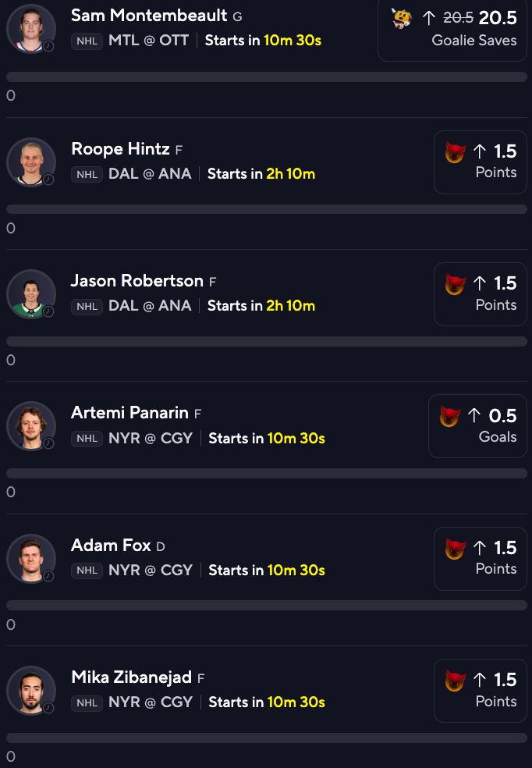
Task: Click the demon icon next to Panarin's Goals
Action: 450,415
